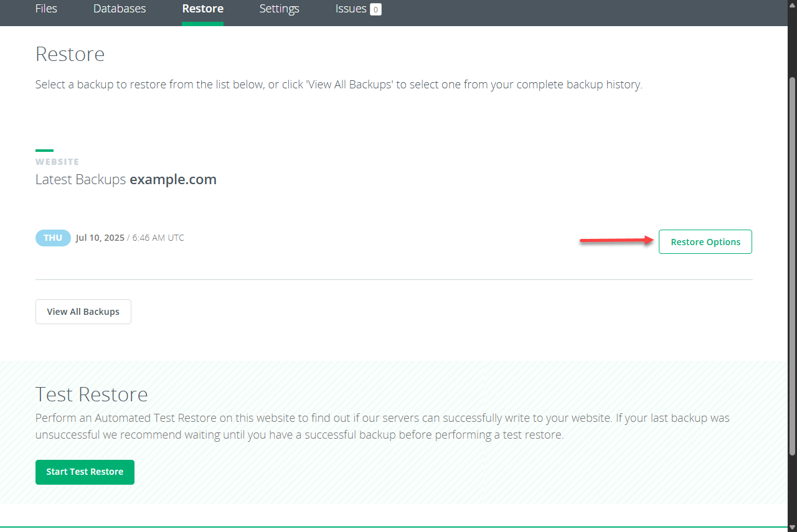Start the automated test restore
This screenshot has height=532, width=797.
pos(85,472)
